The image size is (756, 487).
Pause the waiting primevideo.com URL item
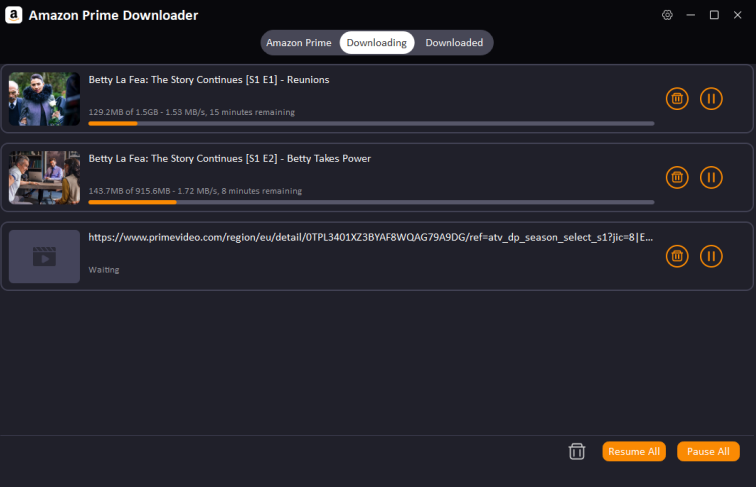click(x=711, y=256)
